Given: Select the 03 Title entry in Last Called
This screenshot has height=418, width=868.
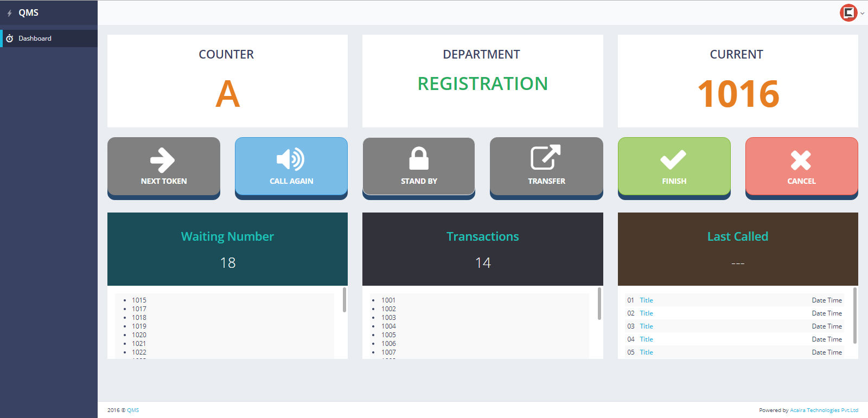Looking at the screenshot, I should click(x=646, y=326).
